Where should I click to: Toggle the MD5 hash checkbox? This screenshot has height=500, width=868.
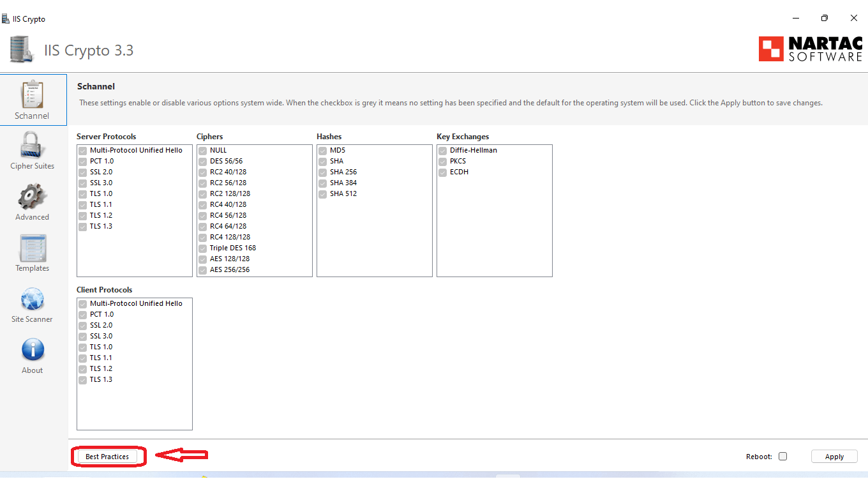click(x=322, y=151)
